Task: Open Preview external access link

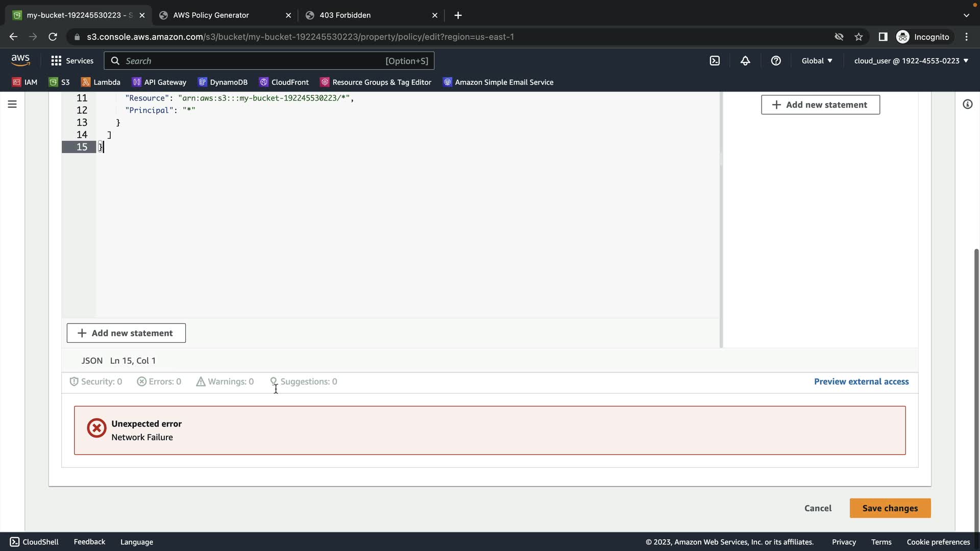Action: click(861, 382)
